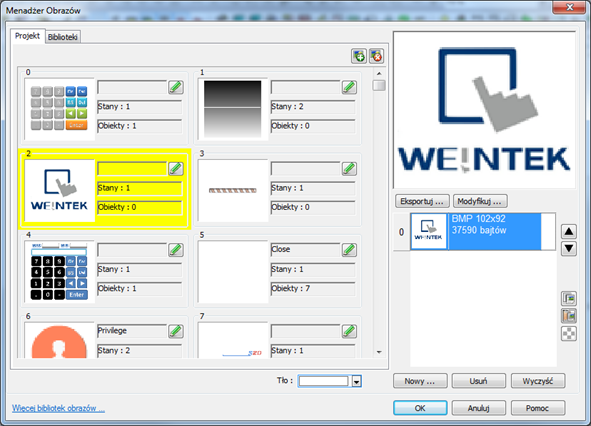Click the large Weintek preview image

point(484,110)
